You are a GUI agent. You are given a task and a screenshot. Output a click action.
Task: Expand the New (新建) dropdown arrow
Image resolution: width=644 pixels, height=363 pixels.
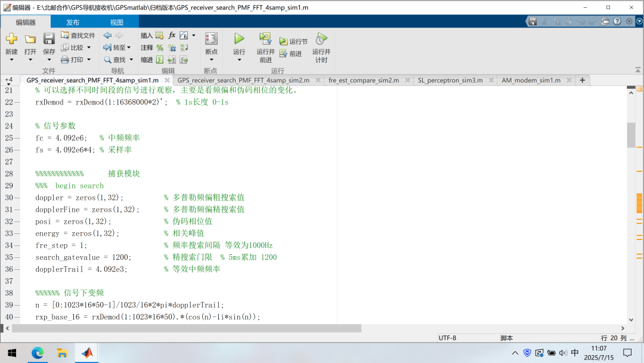coord(11,60)
